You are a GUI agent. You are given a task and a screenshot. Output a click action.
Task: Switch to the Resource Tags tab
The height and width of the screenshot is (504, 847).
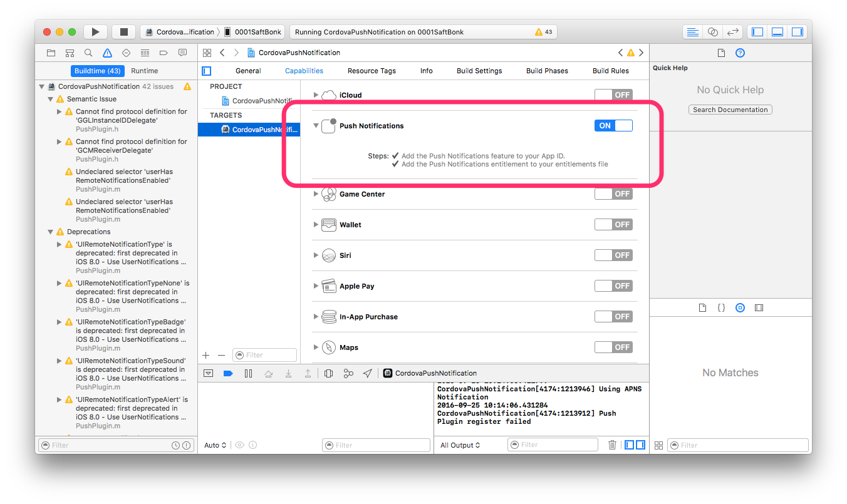coord(372,71)
